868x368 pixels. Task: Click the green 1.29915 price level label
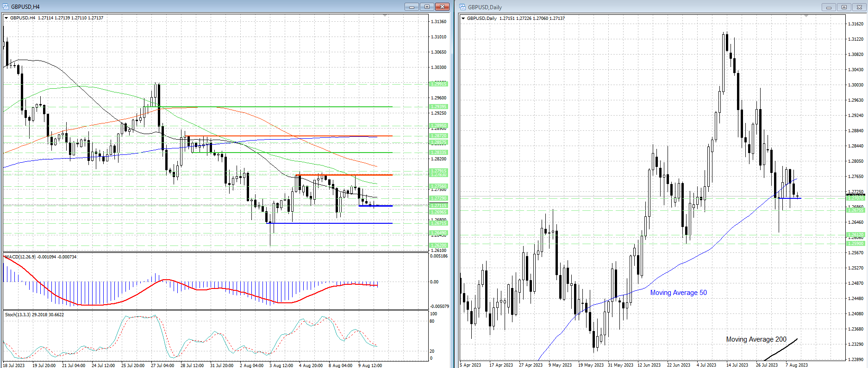(438, 84)
